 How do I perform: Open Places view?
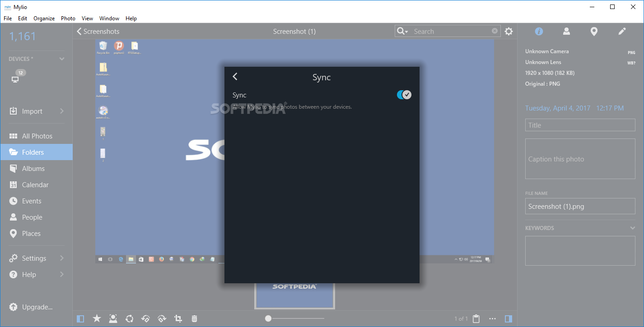[36, 233]
